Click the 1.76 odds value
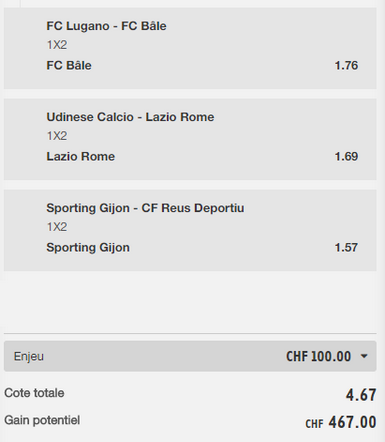This screenshot has height=442, width=385. [346, 65]
